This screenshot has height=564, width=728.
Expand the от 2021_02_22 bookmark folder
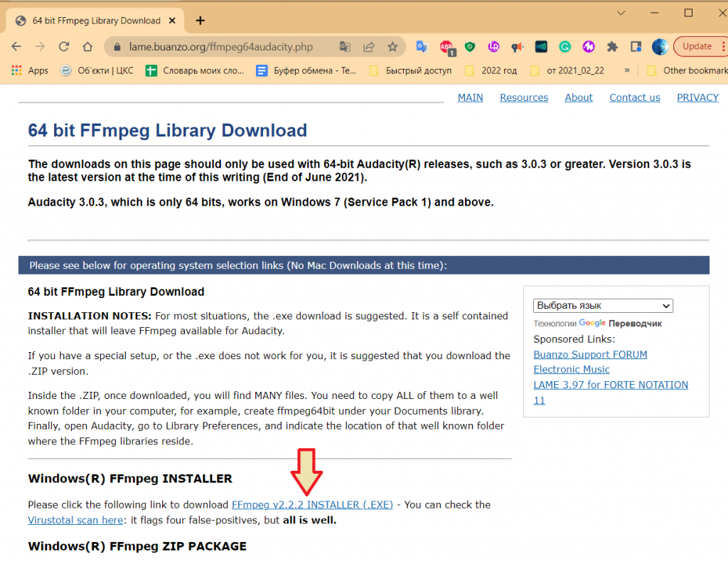[567, 70]
